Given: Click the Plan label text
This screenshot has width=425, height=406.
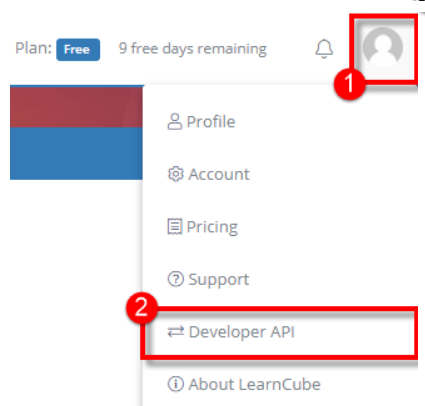Looking at the screenshot, I should [34, 48].
